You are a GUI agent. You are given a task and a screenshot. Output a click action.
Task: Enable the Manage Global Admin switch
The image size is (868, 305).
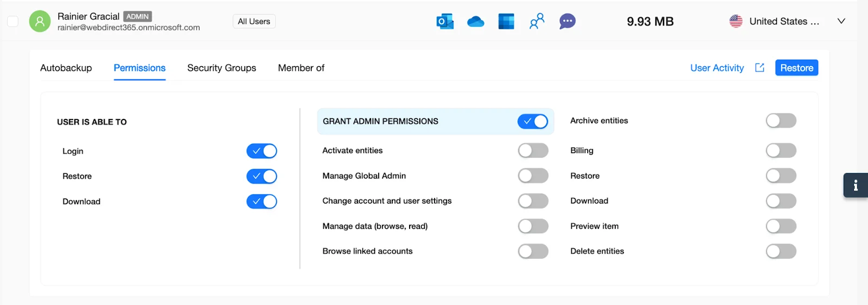[x=533, y=176]
